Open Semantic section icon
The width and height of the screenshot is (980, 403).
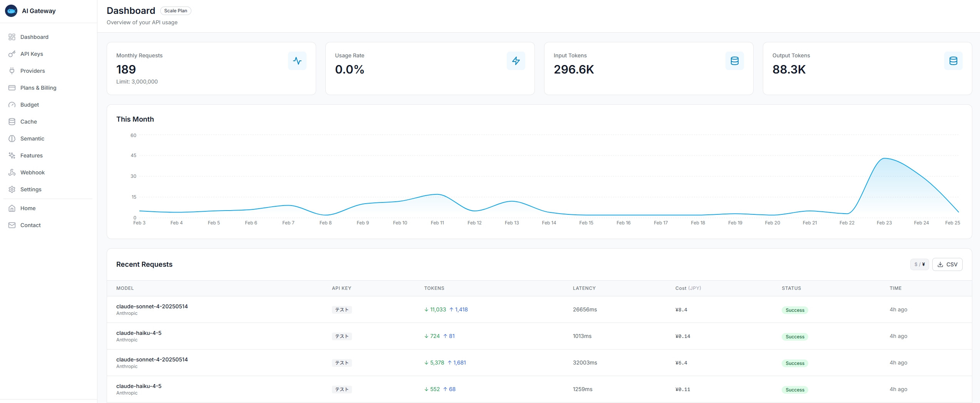(12, 139)
